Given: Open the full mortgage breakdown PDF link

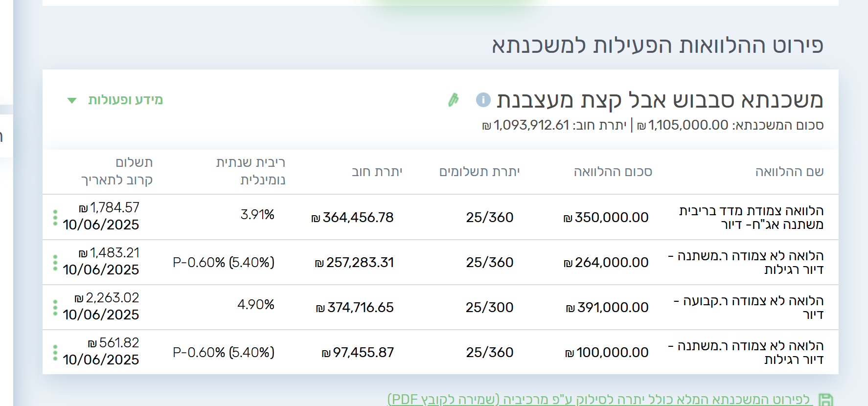Looking at the screenshot, I should (598, 399).
